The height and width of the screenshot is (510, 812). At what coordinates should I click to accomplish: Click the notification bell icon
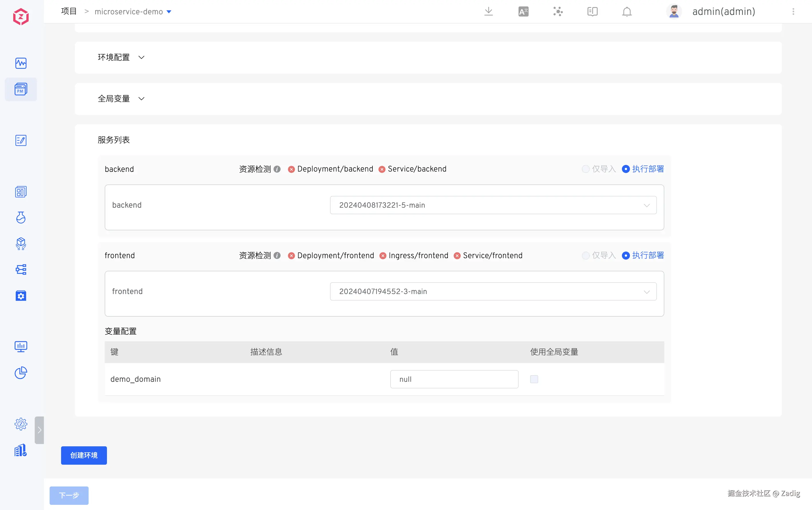[x=626, y=12]
